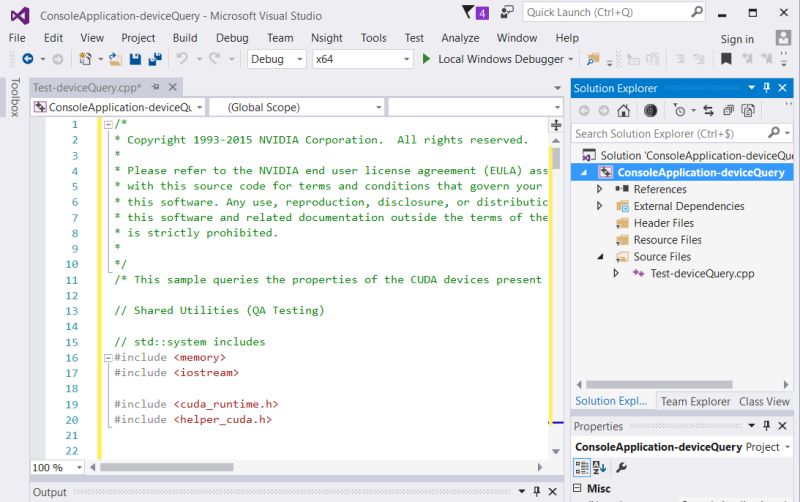Save the current file with Save icon
Screen dimensions: 800x502
(x=135, y=59)
